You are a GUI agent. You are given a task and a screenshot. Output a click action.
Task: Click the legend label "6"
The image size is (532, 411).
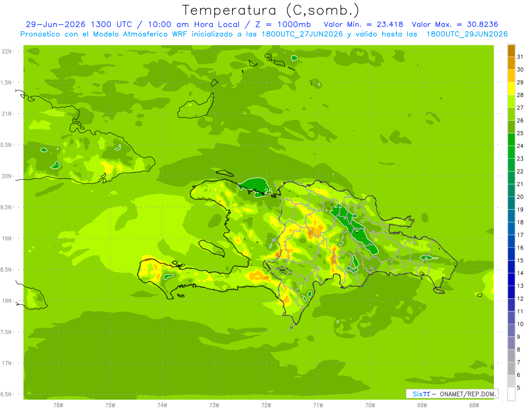point(519,375)
